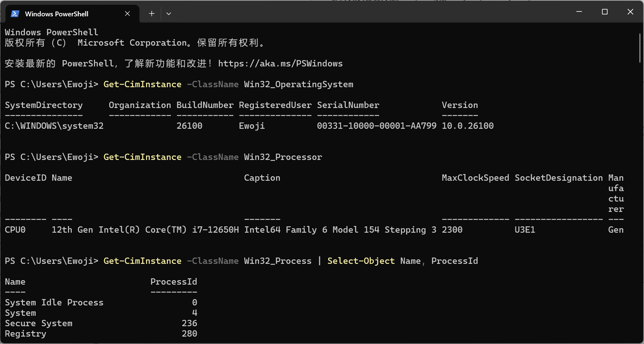The image size is (644, 344).
Task: Click the Microsoft Corporation copyright line
Action: 135,43
